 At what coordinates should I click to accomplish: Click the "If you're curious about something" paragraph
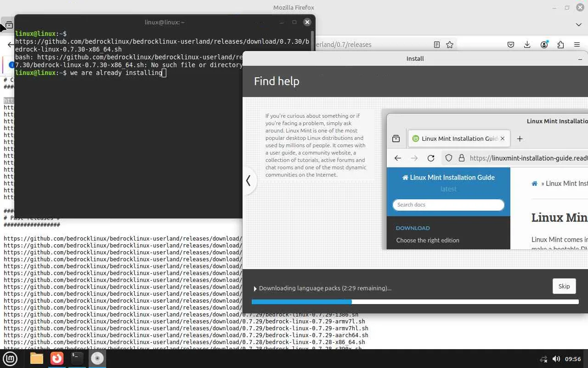click(316, 145)
